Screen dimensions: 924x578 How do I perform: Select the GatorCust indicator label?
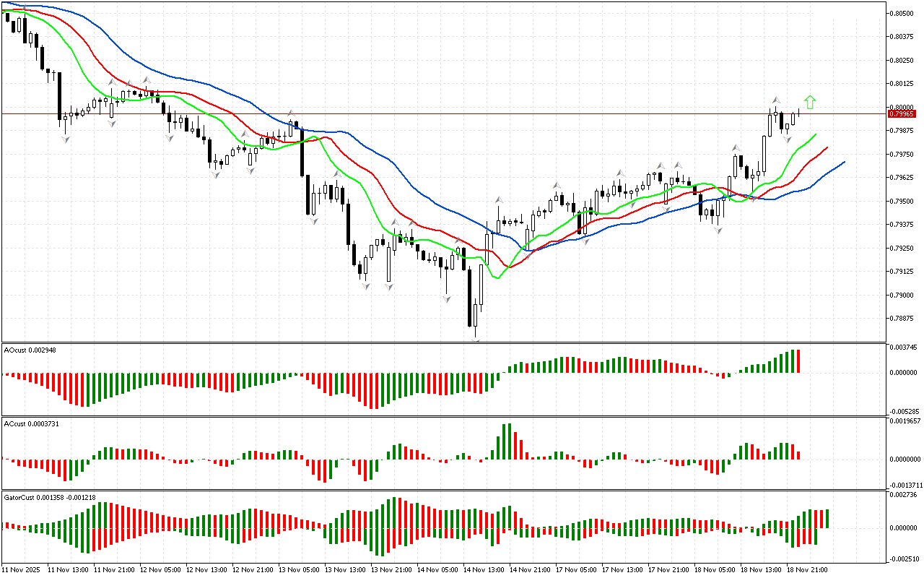click(x=49, y=497)
